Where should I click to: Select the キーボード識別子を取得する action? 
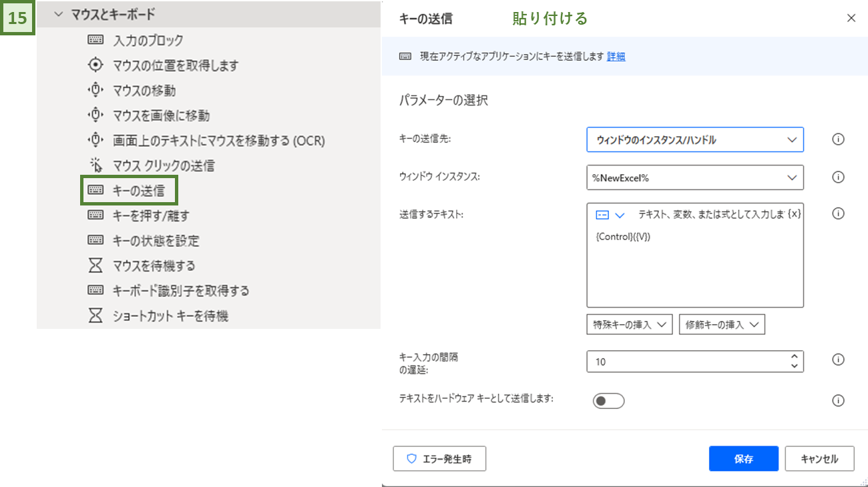click(181, 291)
